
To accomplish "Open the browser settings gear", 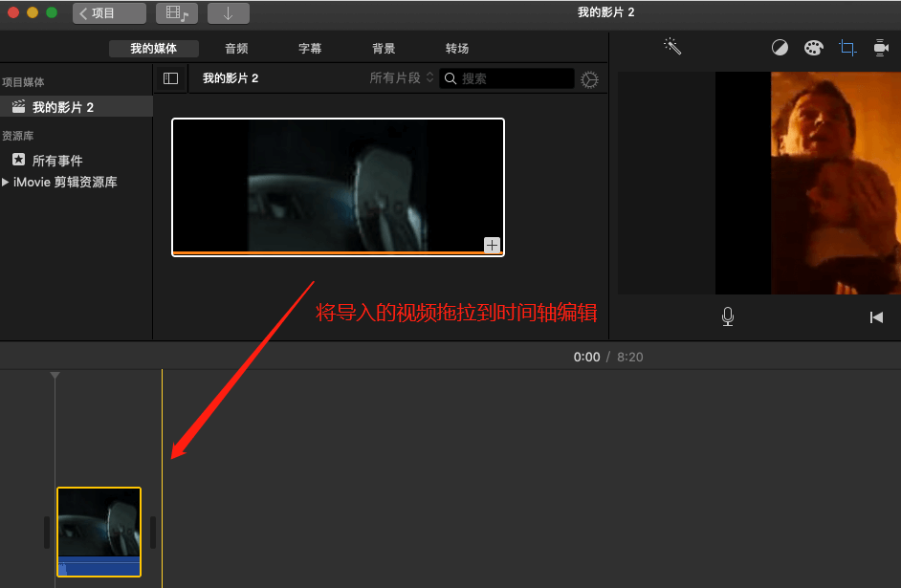I will tap(589, 79).
